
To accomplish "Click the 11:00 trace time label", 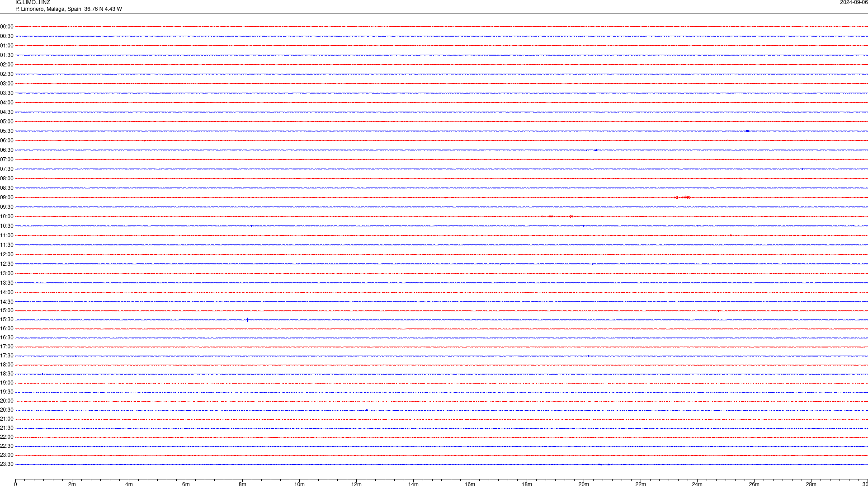I will coord(7,235).
